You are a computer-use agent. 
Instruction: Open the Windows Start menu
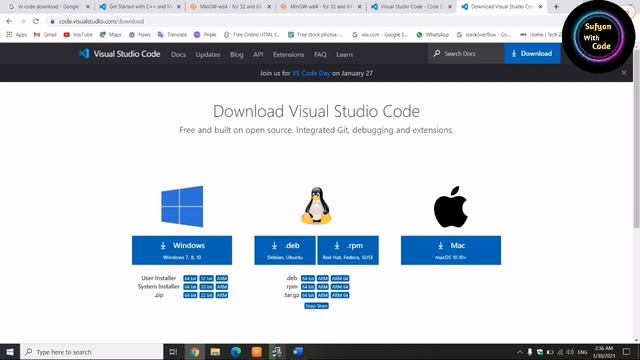tap(10, 352)
